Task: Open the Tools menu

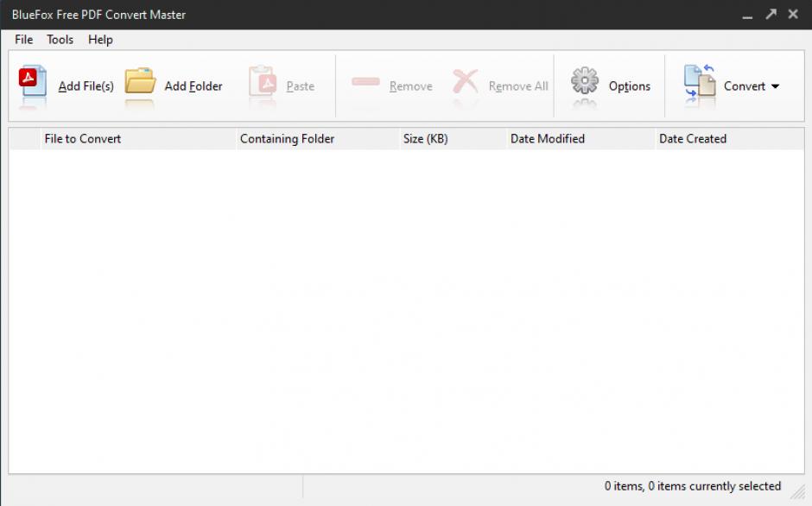Action: tap(60, 40)
